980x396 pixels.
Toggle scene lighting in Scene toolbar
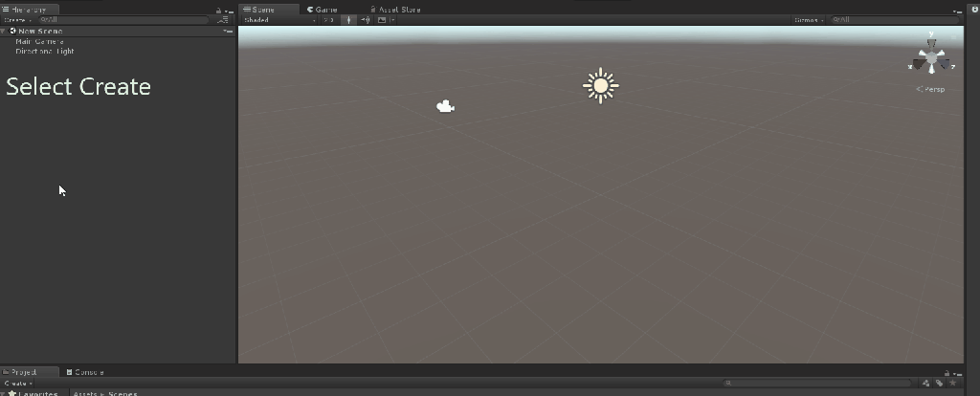pos(348,20)
